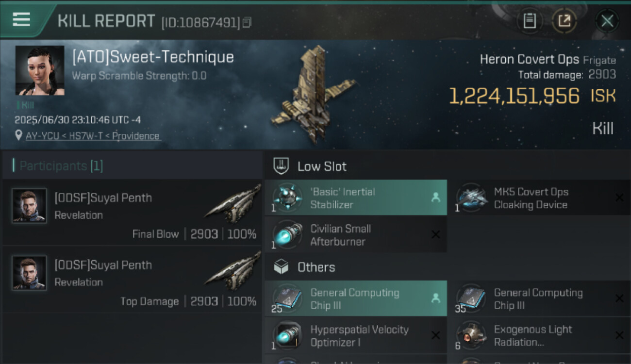Screen dimensions: 631x364
Task: Copy the kill report ID
Action: click(247, 22)
